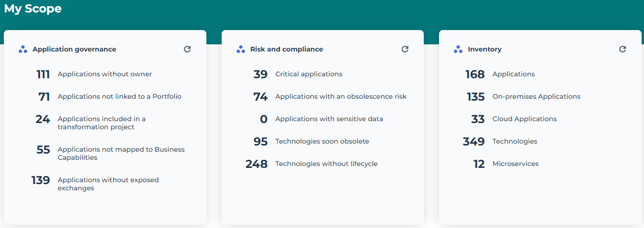The width and height of the screenshot is (644, 228).
Task: Refresh the Application governance card
Action: [187, 49]
